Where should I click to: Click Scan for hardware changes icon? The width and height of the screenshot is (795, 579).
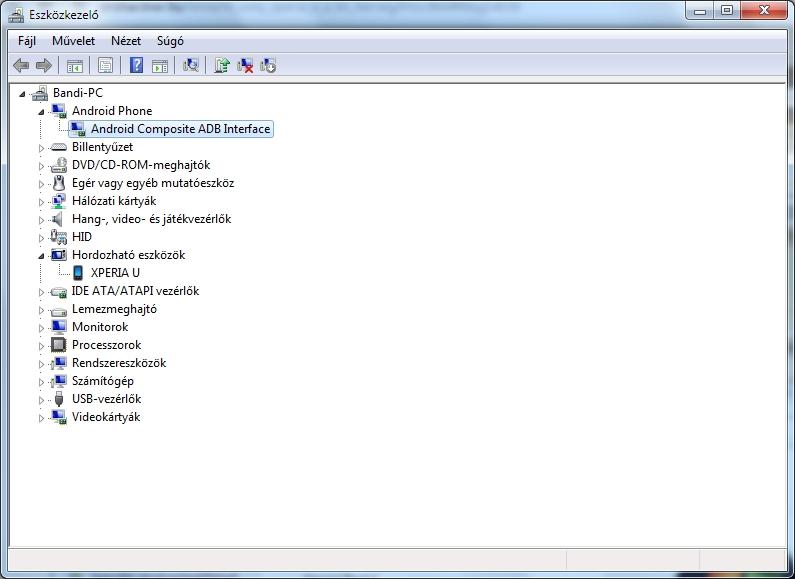coord(191,65)
